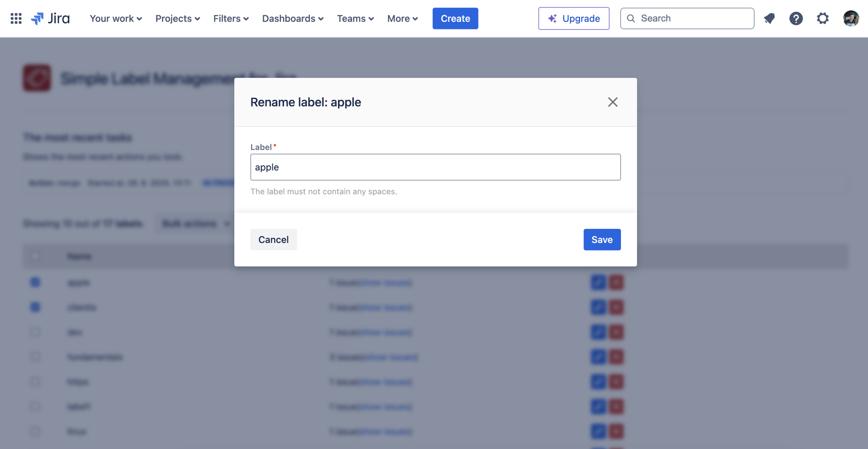Open the Filters menu
Screen dimensions: 868x449
[231, 18]
